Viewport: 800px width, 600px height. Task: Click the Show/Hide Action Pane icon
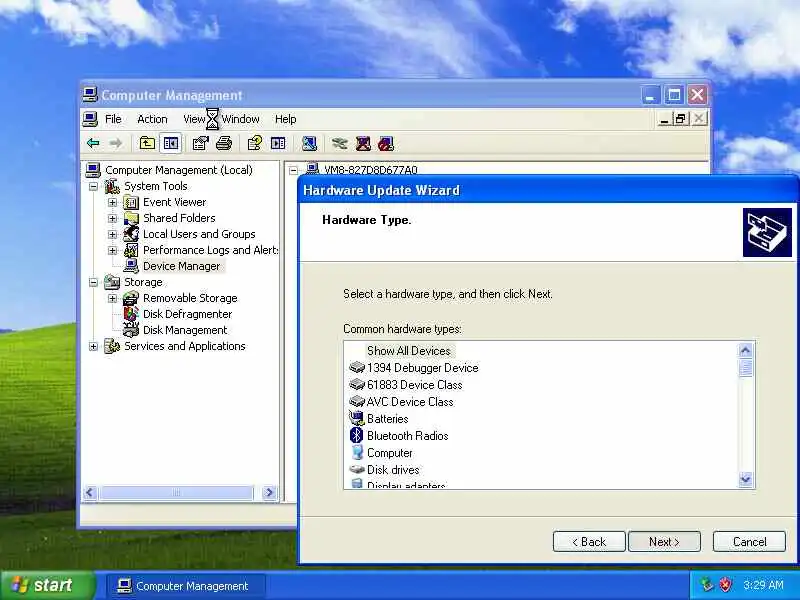pyautogui.click(x=278, y=143)
